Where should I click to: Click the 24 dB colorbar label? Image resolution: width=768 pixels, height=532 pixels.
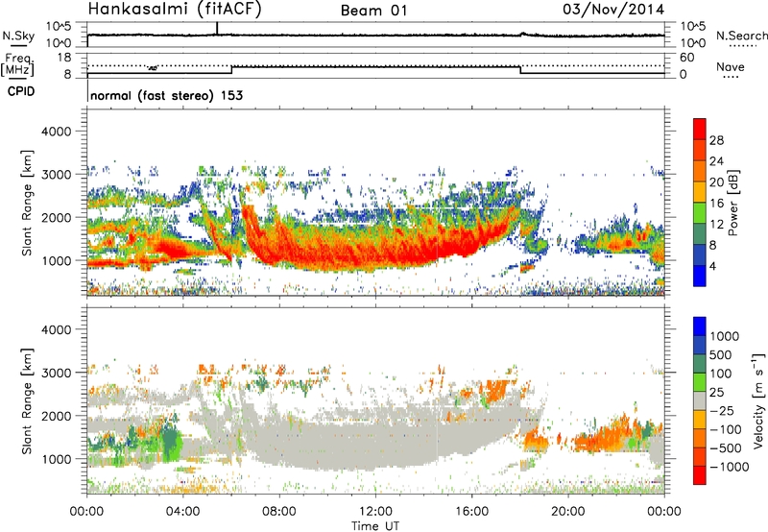point(716,161)
